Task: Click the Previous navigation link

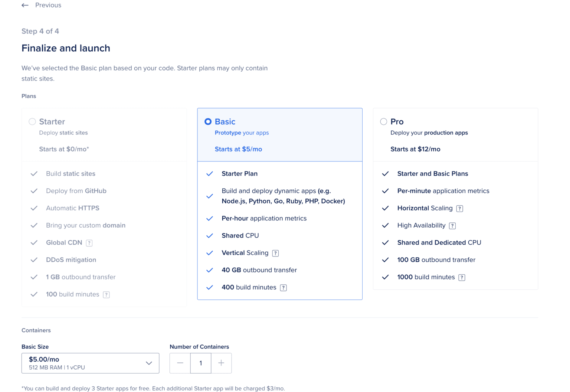Action: click(x=48, y=5)
